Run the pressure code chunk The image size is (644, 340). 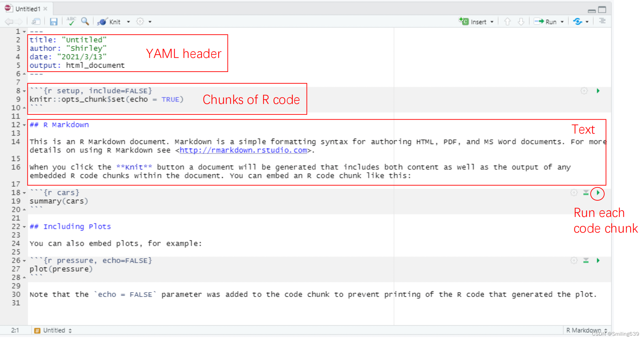598,260
